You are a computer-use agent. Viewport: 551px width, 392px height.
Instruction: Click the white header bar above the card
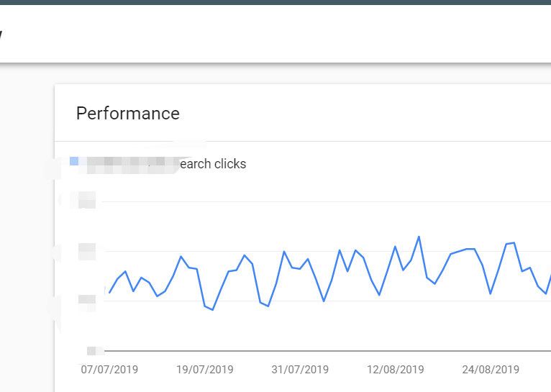click(x=288, y=34)
